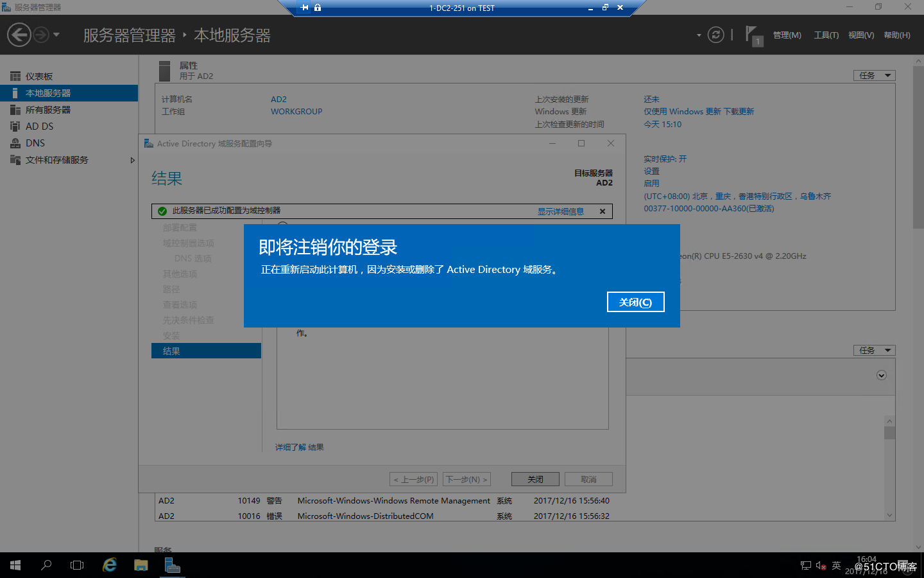Click the computer name link AD2
The height and width of the screenshot is (578, 924).
pos(278,100)
